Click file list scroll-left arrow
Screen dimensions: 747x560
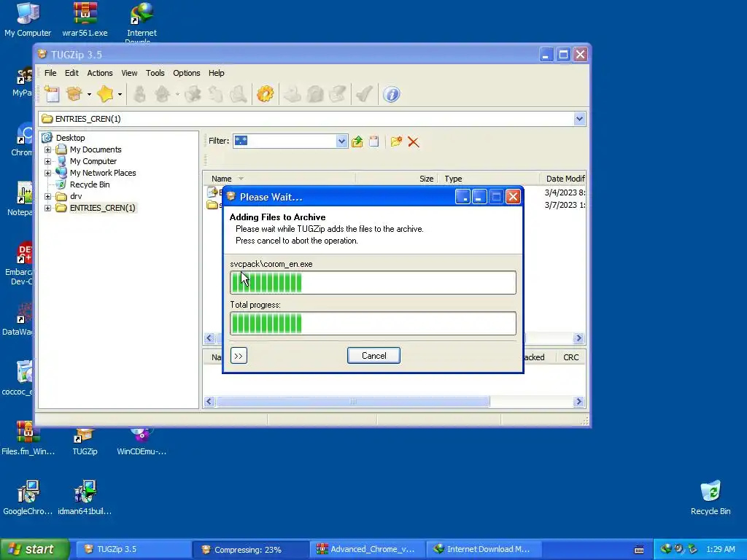(209, 338)
